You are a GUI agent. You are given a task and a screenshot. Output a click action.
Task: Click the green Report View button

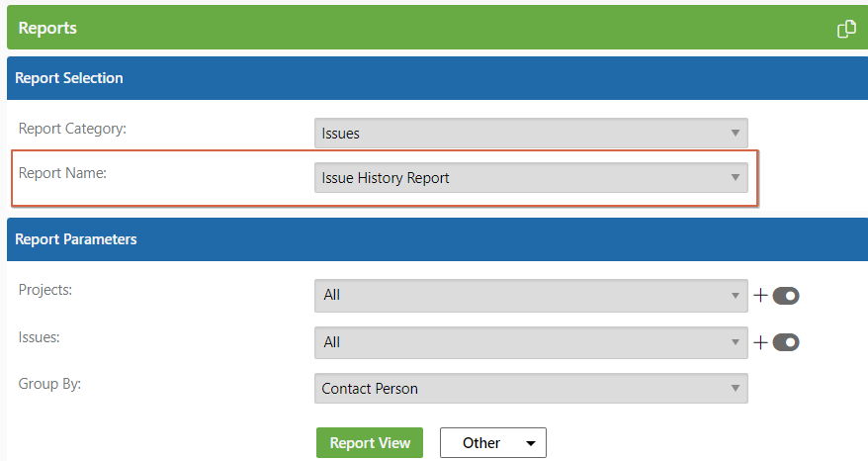point(370,443)
